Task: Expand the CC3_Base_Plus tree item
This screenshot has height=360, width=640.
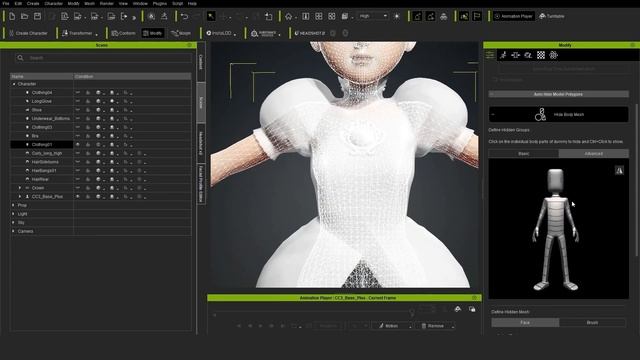Action: [x=20, y=197]
